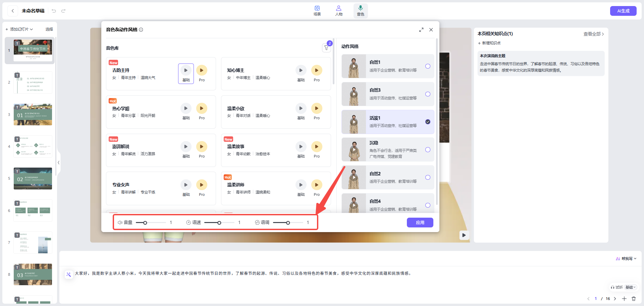Click the AI生成 button
Image resolution: width=644 pixels, height=306 pixels.
click(x=623, y=11)
